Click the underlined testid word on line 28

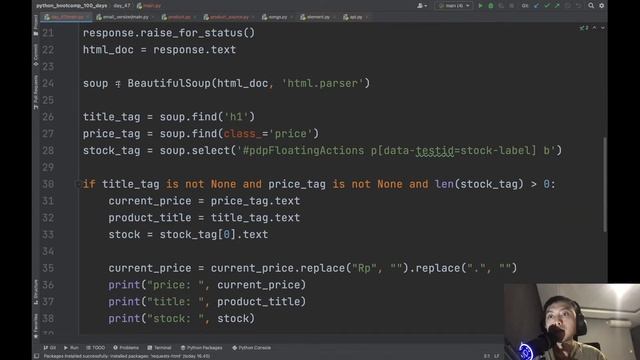point(434,151)
